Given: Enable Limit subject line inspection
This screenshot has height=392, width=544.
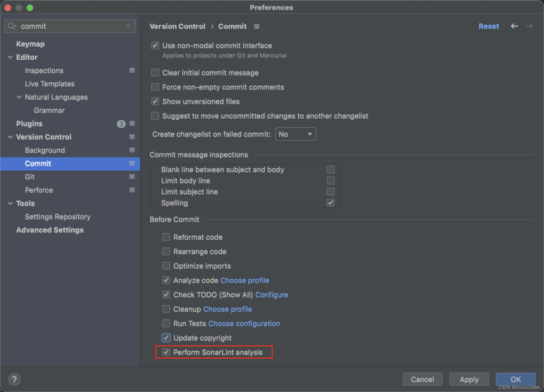Looking at the screenshot, I should (x=331, y=192).
